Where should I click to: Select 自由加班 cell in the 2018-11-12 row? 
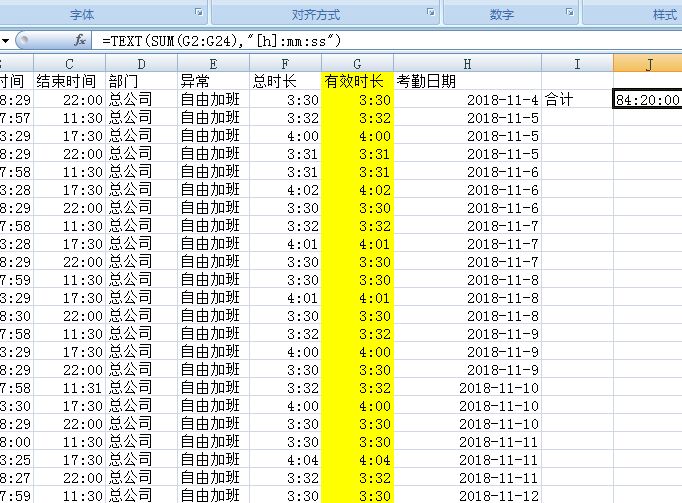[213, 495]
